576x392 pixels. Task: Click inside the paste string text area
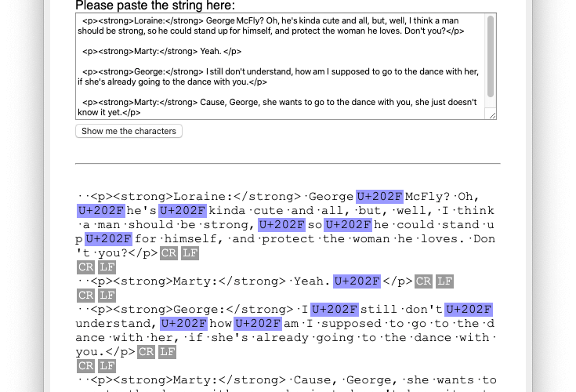(x=280, y=66)
